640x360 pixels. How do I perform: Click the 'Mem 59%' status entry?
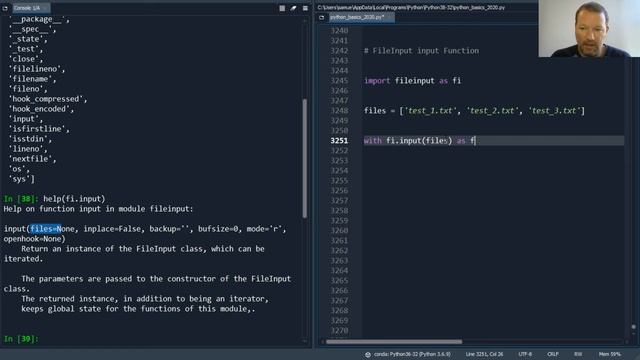pos(610,354)
